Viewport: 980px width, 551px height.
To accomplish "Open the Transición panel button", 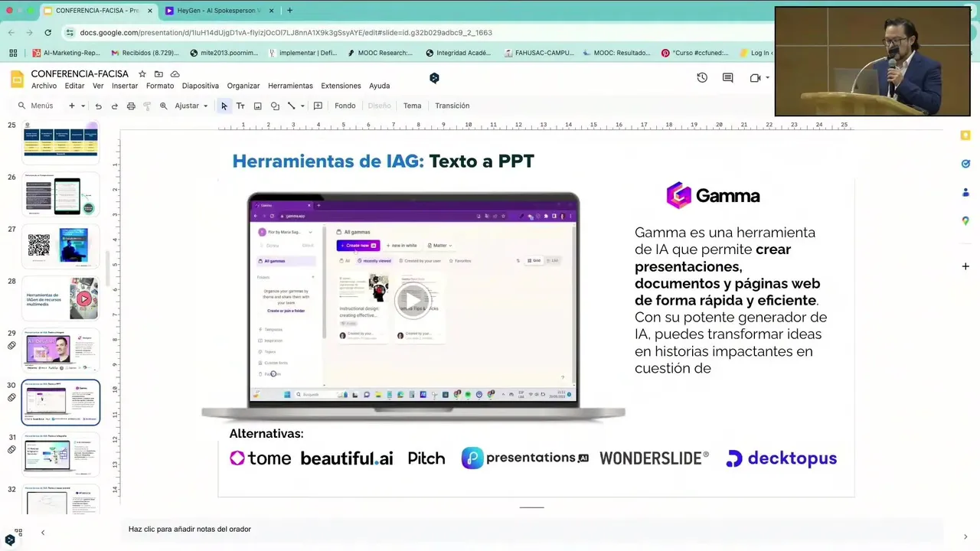I will point(452,106).
